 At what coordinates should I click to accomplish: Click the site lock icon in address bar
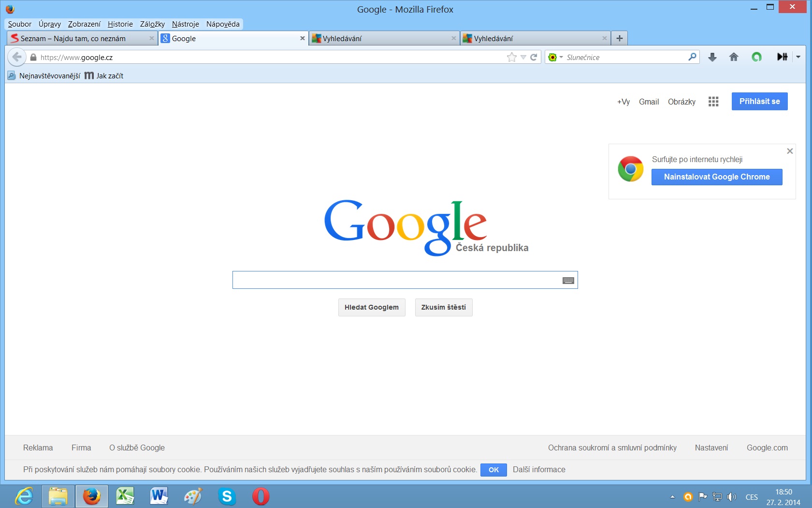(x=33, y=57)
